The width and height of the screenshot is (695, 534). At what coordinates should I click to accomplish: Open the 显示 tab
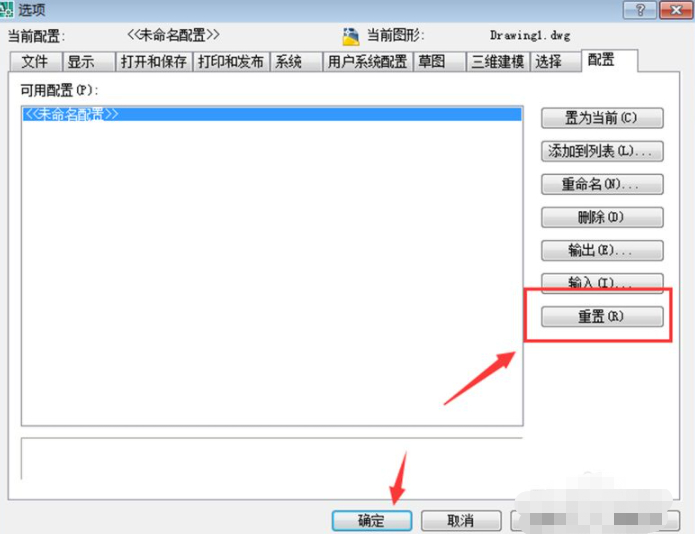[81, 61]
